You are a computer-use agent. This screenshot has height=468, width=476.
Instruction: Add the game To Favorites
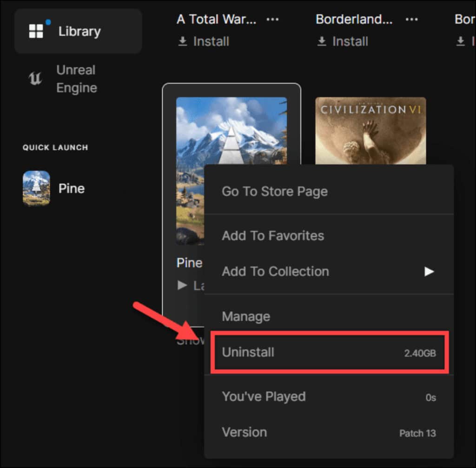[x=272, y=236]
